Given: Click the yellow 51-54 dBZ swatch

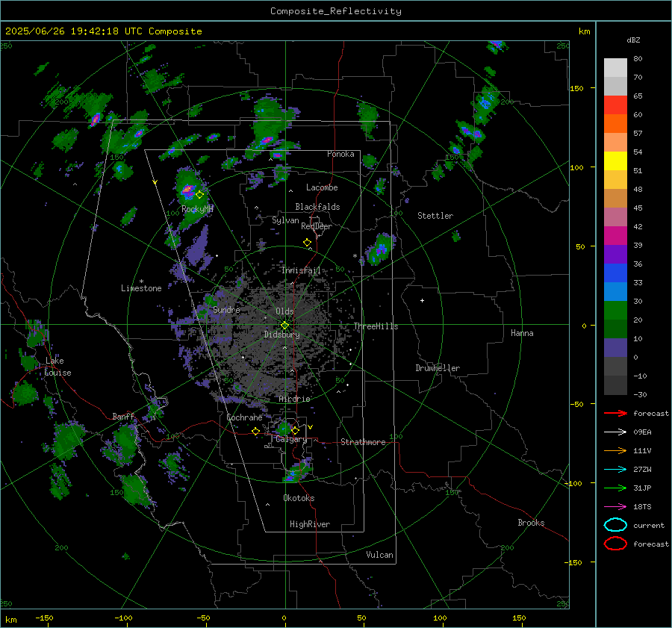Looking at the screenshot, I should click(615, 161).
